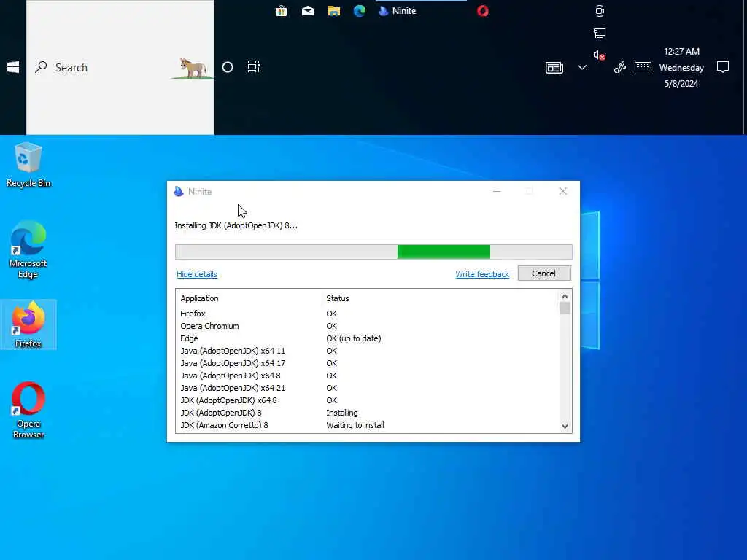
Task: Cancel the Ninite installation
Action: click(544, 273)
